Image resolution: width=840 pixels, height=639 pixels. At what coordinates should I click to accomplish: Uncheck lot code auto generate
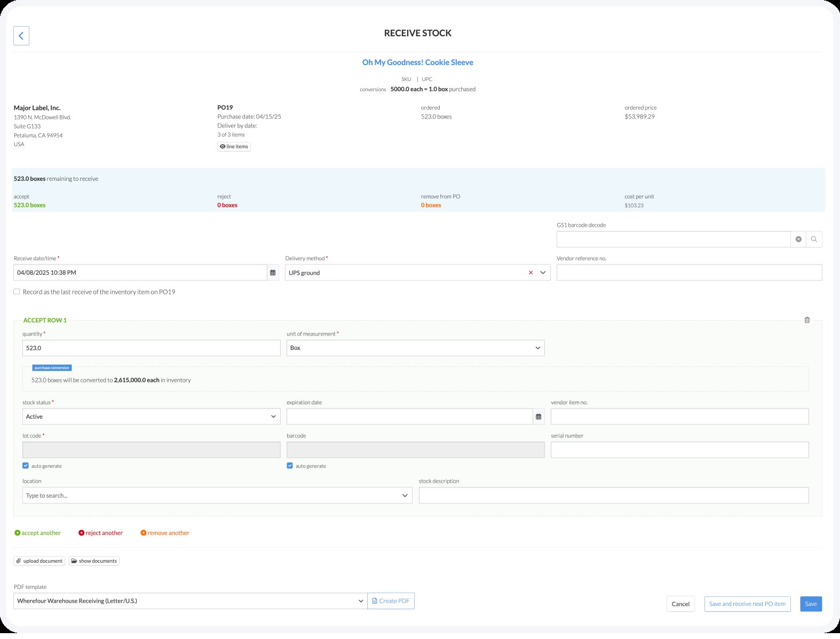point(26,466)
